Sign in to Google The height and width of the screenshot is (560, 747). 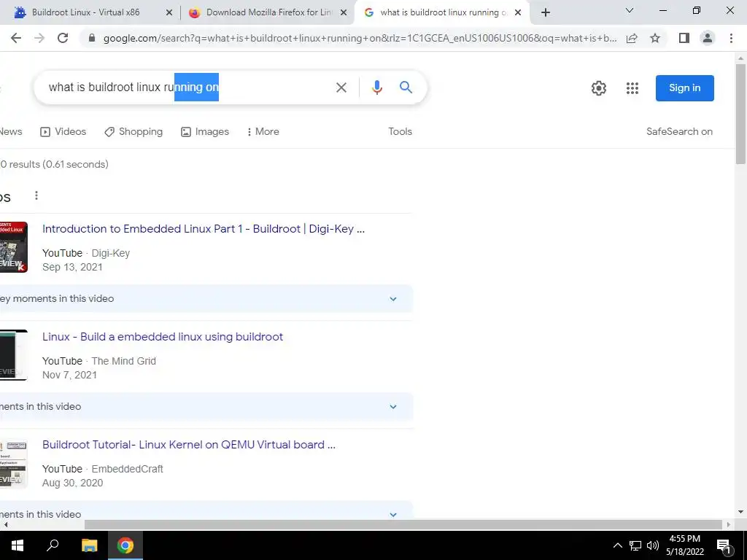[684, 88]
